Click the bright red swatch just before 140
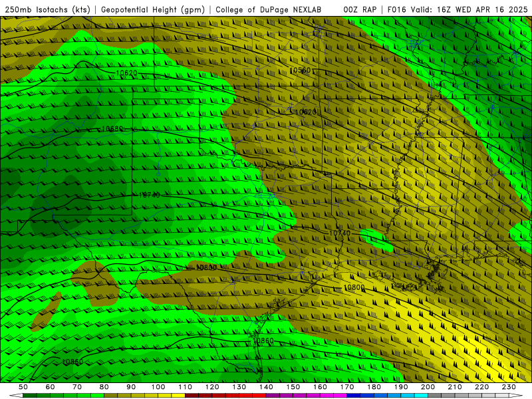 click(x=259, y=396)
